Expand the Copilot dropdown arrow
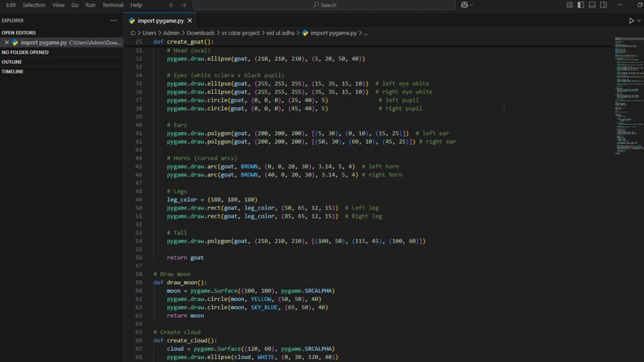Image resolution: width=644 pixels, height=362 pixels. click(471, 5)
